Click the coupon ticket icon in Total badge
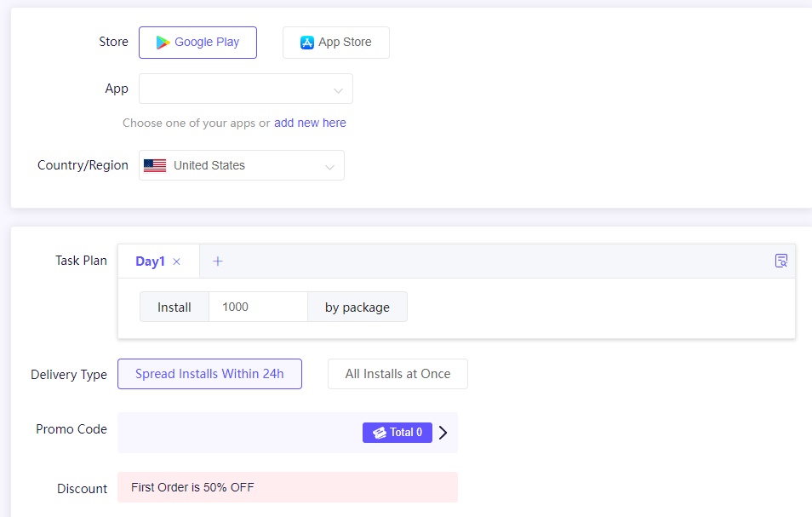812x517 pixels. pyautogui.click(x=380, y=433)
